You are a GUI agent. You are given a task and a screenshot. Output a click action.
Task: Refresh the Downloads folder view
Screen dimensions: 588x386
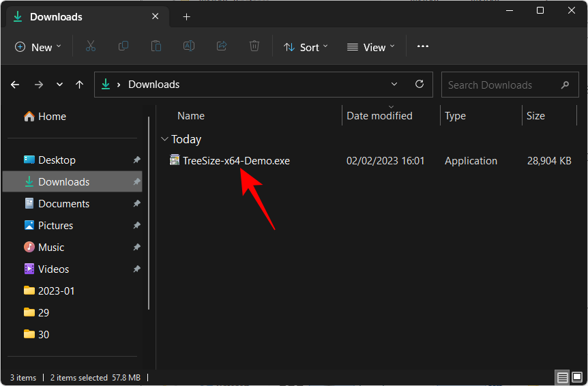pyautogui.click(x=420, y=84)
